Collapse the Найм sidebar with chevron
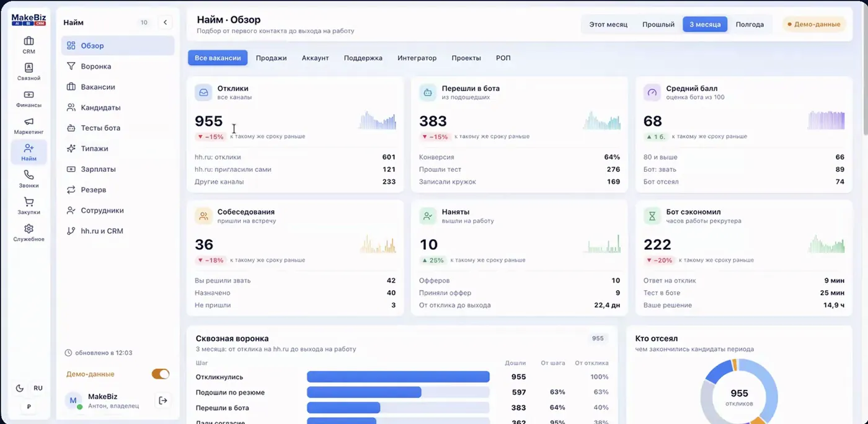868x424 pixels. click(165, 22)
